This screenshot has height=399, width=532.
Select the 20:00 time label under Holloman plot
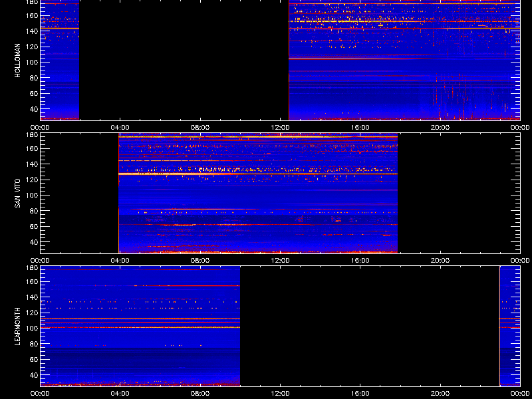pos(440,128)
